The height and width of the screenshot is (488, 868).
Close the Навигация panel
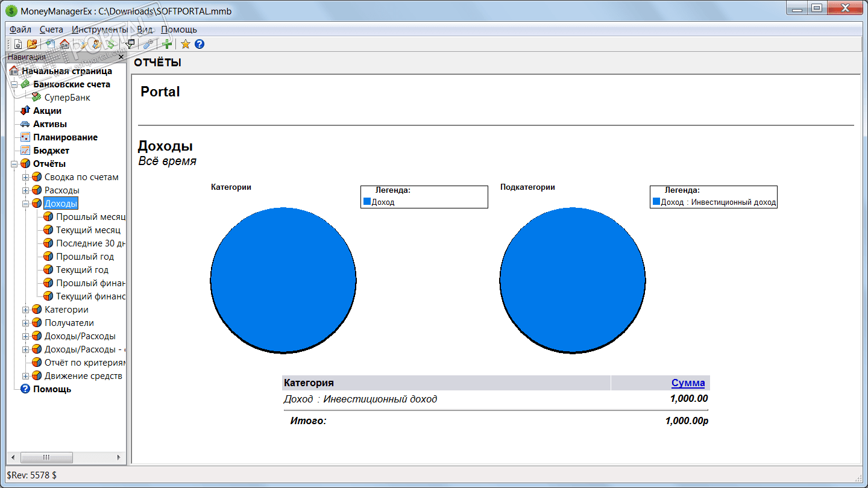pyautogui.click(x=121, y=57)
